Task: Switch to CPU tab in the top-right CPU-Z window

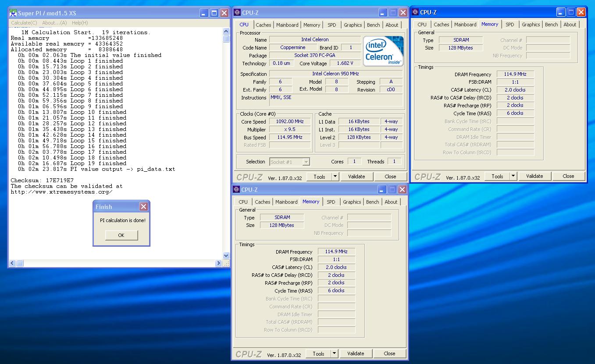Action: (422, 25)
